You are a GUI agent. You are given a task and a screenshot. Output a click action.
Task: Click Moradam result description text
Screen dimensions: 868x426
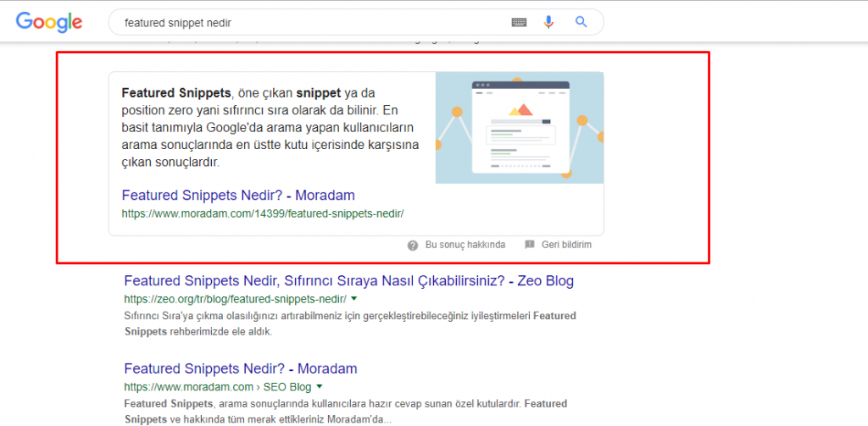point(346,411)
